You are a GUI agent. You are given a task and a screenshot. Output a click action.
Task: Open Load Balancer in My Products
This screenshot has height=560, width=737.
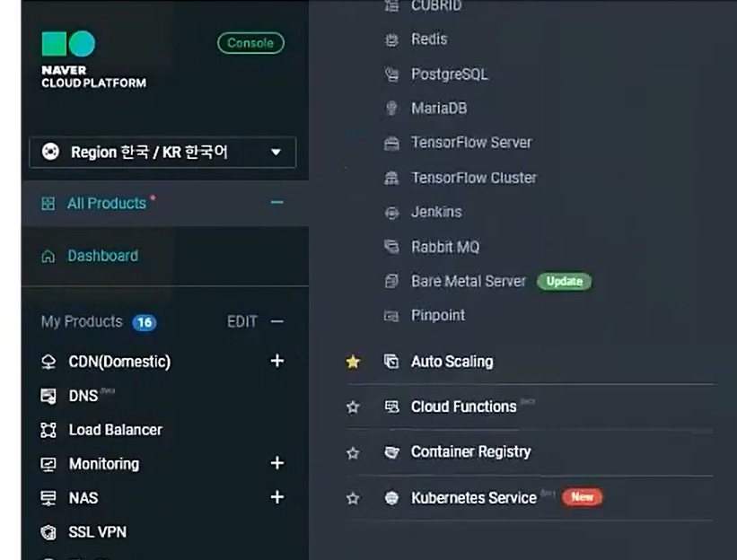pos(115,430)
